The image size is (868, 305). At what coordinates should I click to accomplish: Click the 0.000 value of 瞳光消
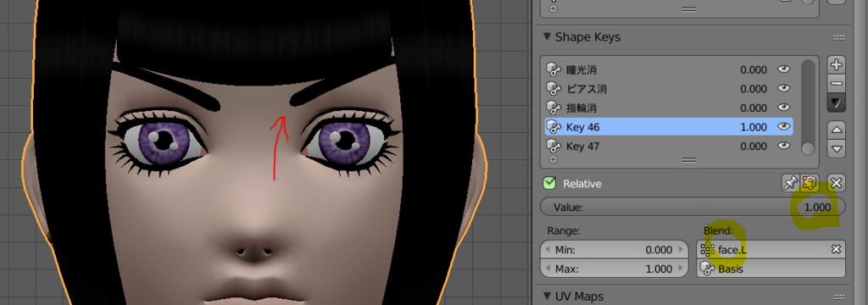pyautogui.click(x=754, y=69)
